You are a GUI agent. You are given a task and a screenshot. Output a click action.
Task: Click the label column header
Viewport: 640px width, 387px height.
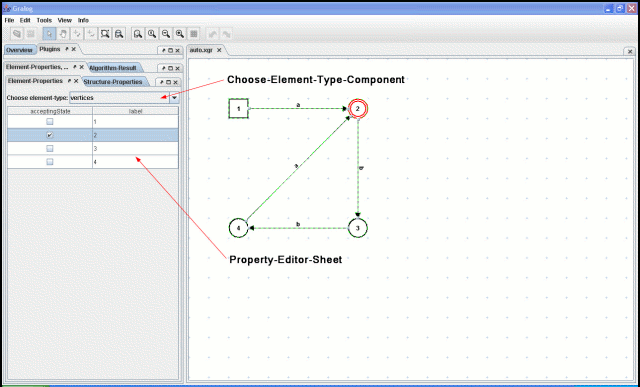tap(136, 111)
